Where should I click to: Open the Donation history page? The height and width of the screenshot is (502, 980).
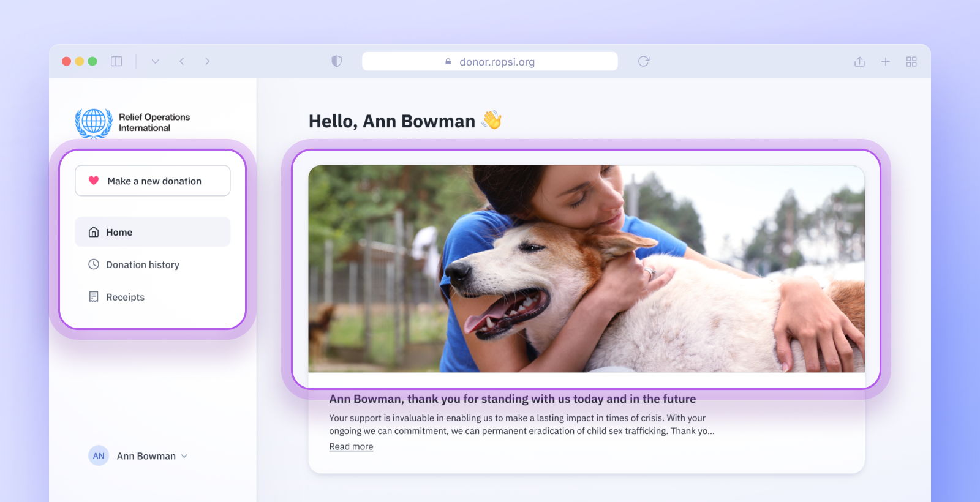coord(143,264)
